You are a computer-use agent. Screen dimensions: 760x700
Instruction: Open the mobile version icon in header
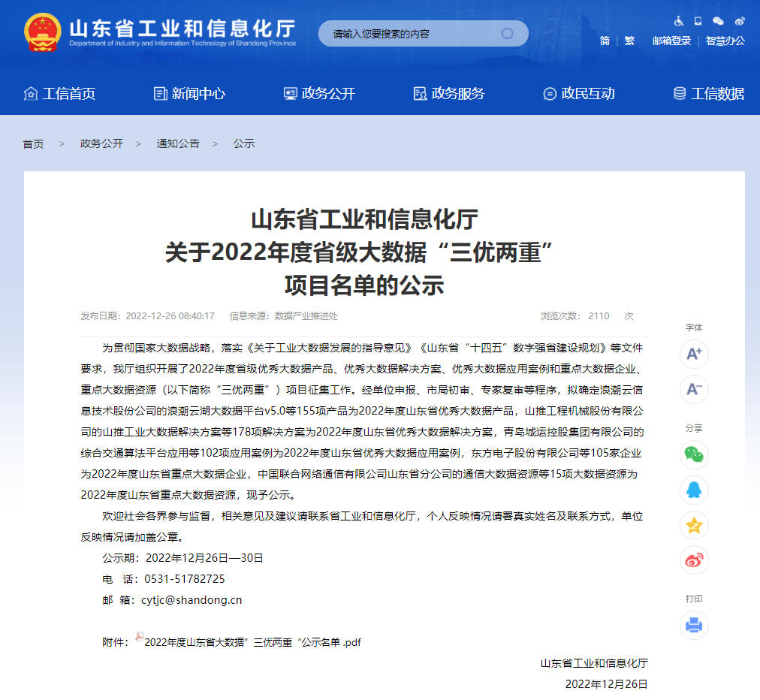[x=698, y=21]
